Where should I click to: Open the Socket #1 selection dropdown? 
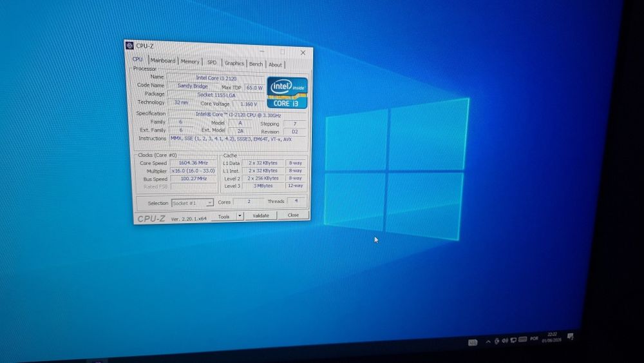point(192,202)
